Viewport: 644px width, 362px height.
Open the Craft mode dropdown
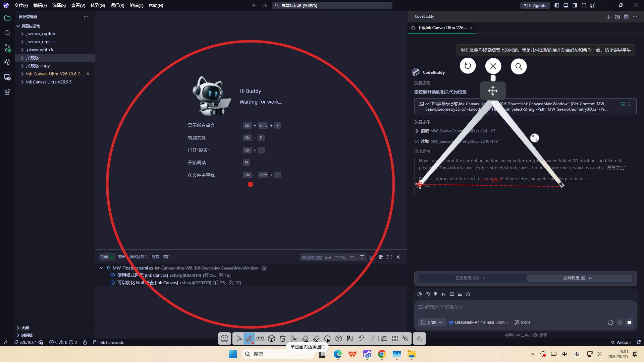(432, 322)
